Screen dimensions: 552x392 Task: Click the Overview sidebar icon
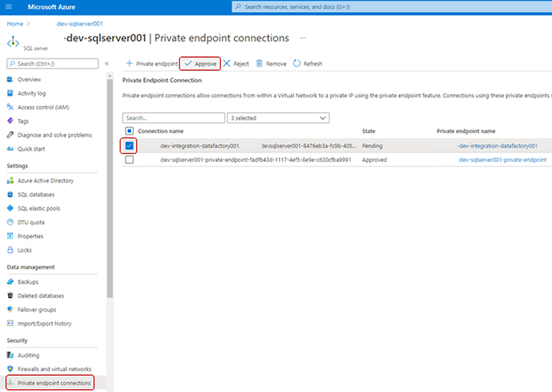(10, 79)
